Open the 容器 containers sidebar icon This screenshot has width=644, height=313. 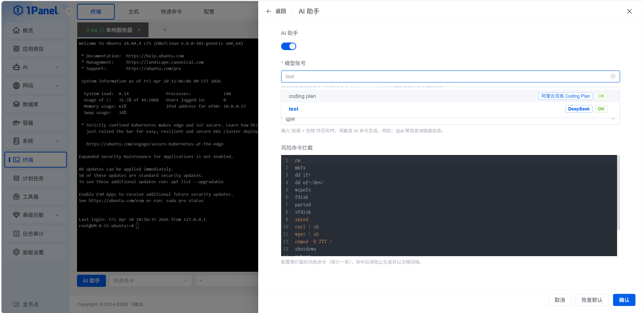(16, 123)
